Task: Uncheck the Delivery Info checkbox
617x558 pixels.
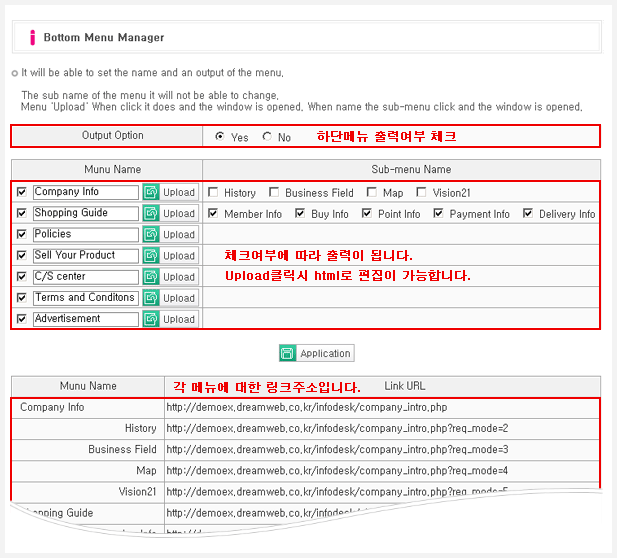Action: pos(528,213)
